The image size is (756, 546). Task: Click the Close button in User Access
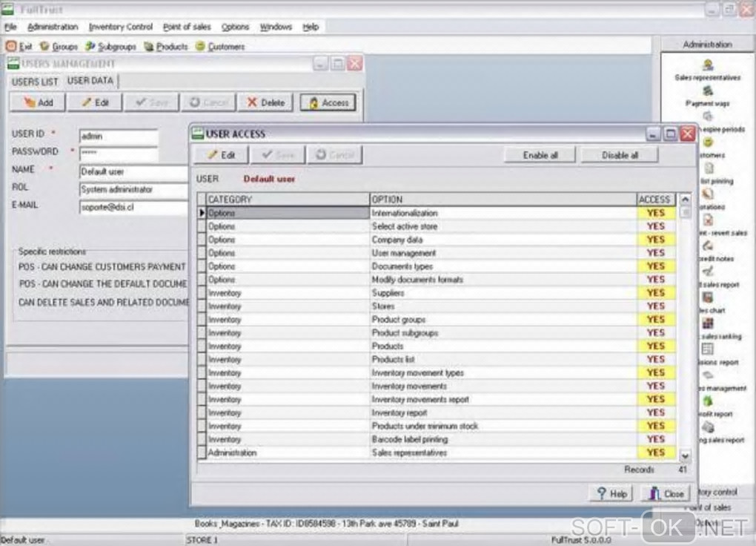click(x=666, y=493)
